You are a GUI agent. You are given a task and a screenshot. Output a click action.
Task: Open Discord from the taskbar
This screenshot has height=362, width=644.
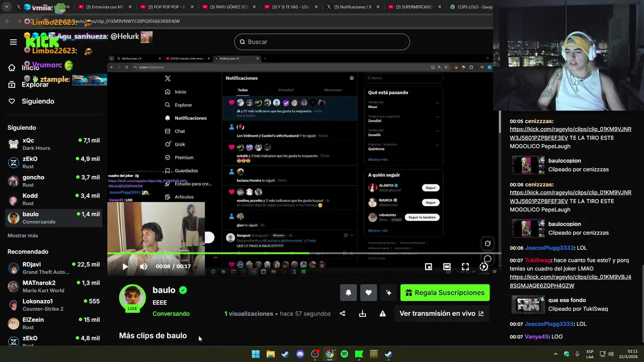coord(300,354)
